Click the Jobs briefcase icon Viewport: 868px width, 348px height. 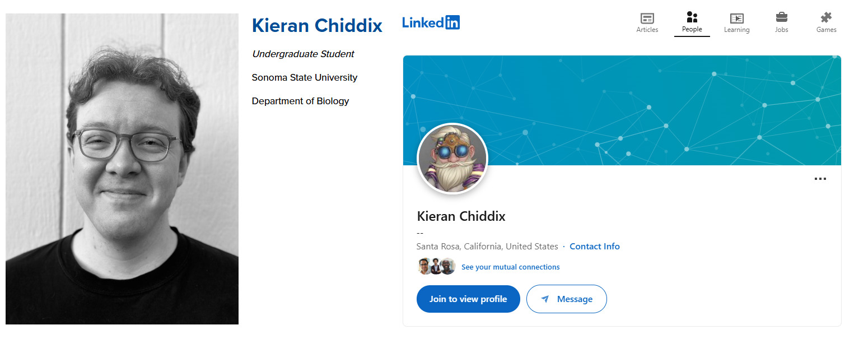[x=781, y=22]
